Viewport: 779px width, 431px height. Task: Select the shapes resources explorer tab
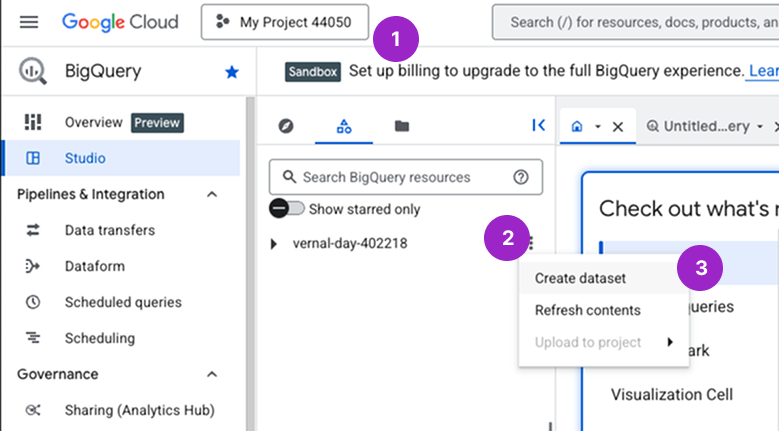[344, 126]
